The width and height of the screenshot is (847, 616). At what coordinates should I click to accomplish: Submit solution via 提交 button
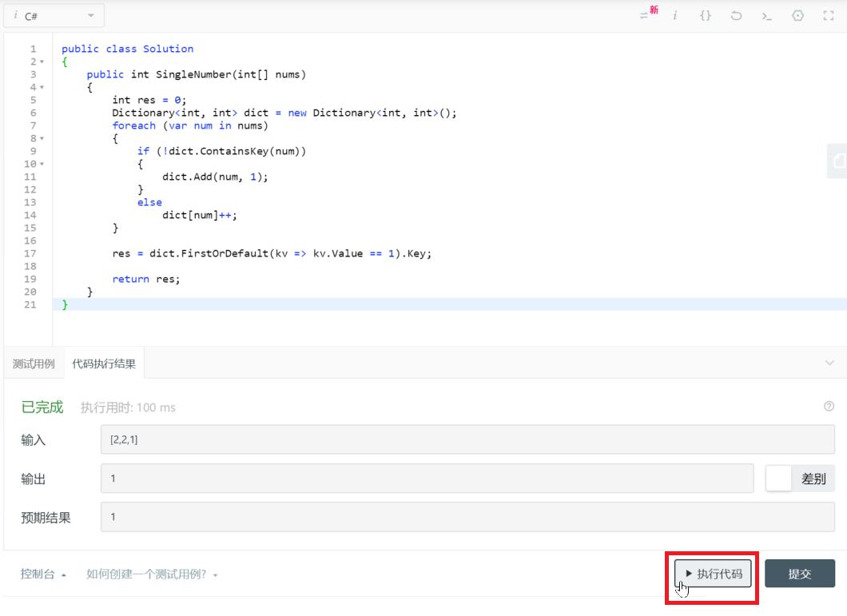tap(799, 573)
